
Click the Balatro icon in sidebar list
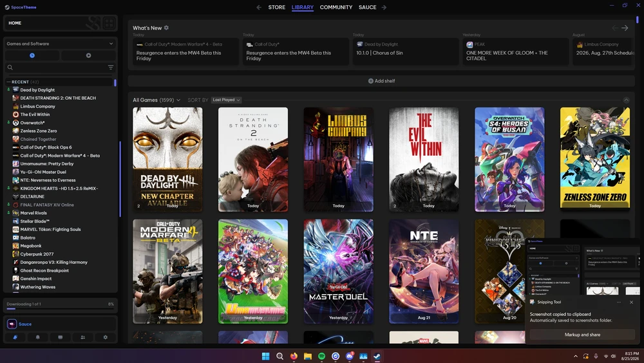pos(15,237)
